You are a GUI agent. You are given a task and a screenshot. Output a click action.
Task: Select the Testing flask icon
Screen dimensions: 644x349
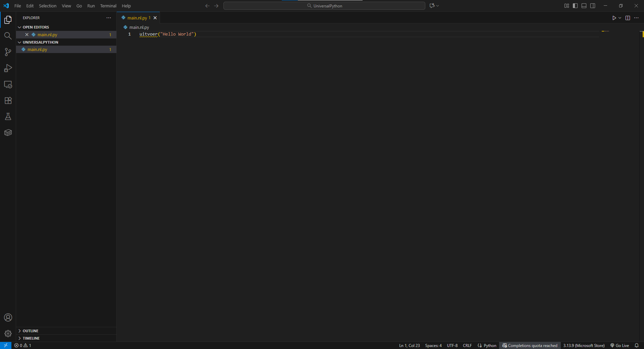click(8, 116)
